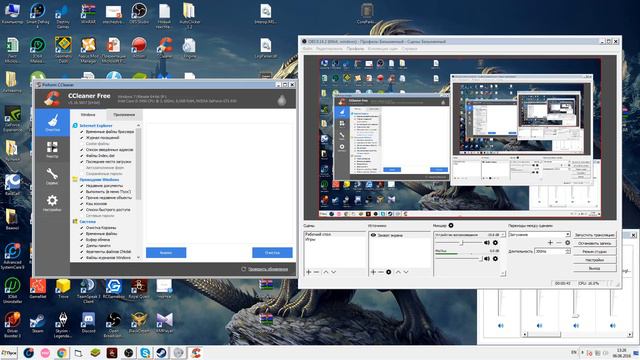The image size is (640, 360).
Task: Add a new scene with the plus icon
Action: click(x=309, y=272)
